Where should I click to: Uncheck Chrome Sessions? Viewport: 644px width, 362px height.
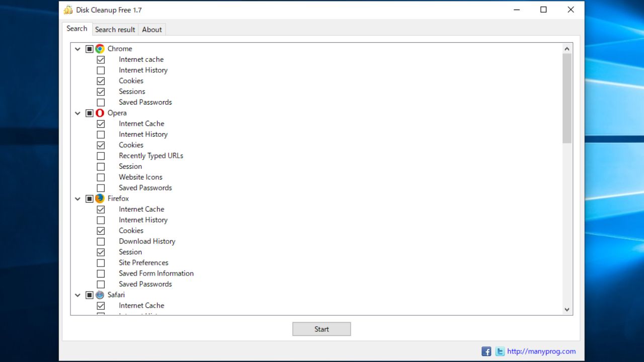pyautogui.click(x=101, y=92)
